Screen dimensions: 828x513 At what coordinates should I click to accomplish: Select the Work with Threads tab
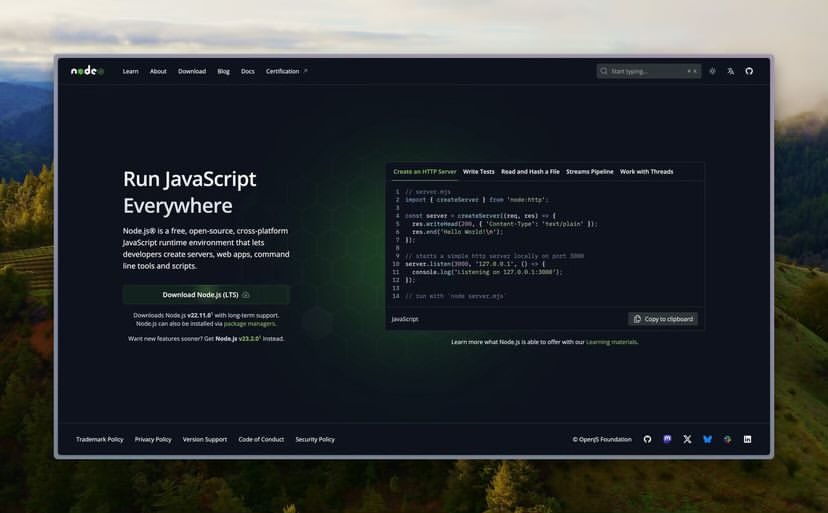coord(646,172)
